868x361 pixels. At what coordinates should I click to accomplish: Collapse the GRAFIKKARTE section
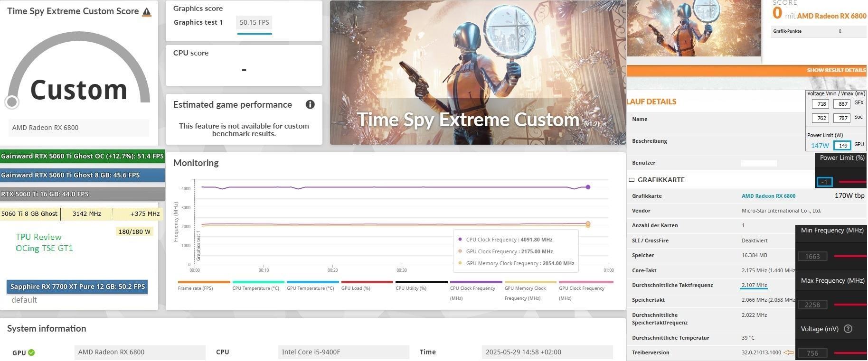[x=632, y=180]
